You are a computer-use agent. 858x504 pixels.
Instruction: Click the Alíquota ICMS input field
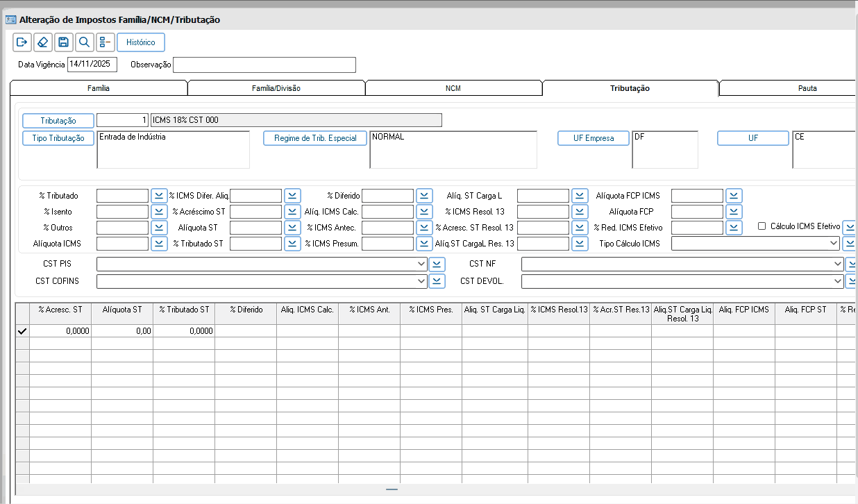point(123,244)
